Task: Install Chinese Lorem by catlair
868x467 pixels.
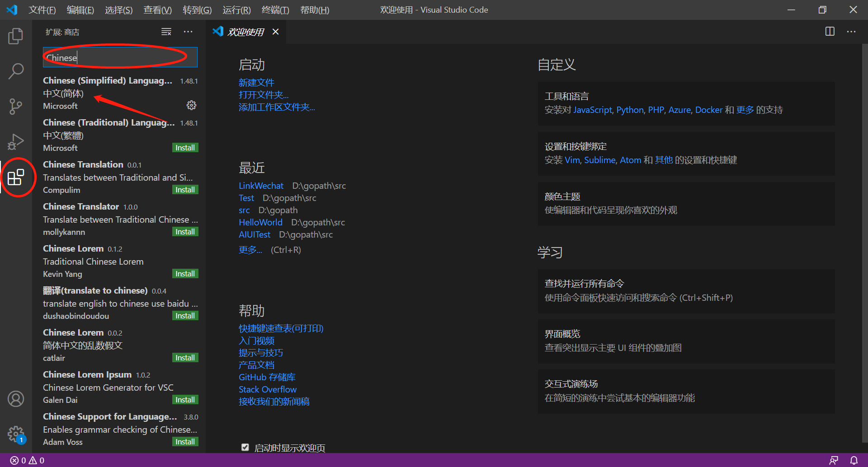Action: tap(185, 358)
